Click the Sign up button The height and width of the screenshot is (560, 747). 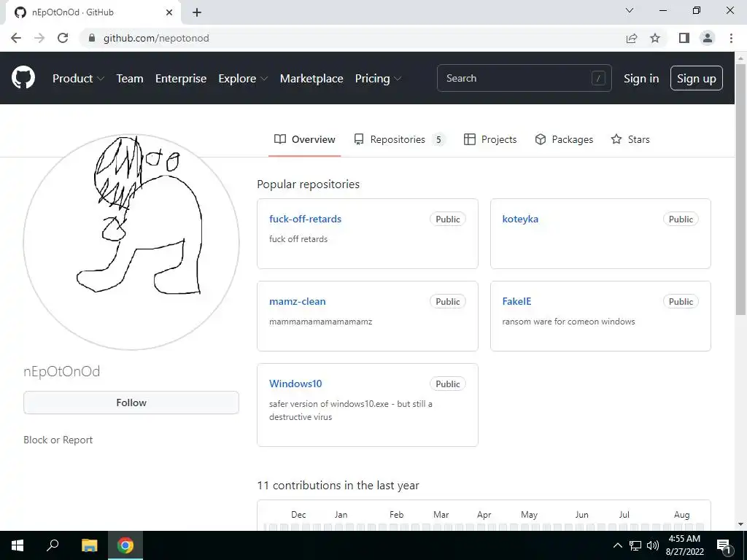point(697,78)
